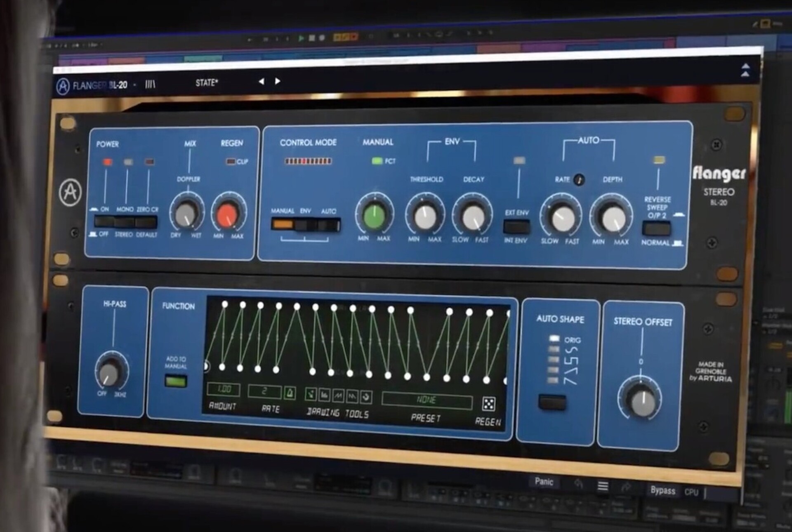Click the Stereo Offset knob
The width and height of the screenshot is (792, 532).
642,401
